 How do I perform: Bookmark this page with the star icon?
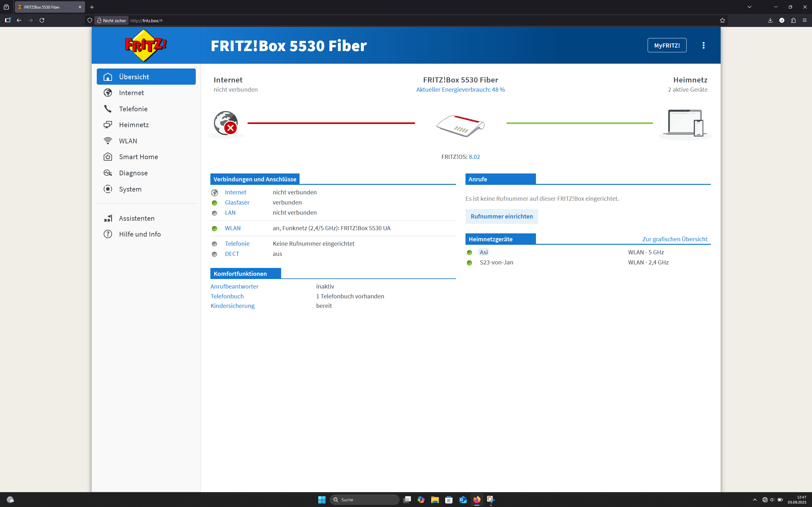click(723, 21)
